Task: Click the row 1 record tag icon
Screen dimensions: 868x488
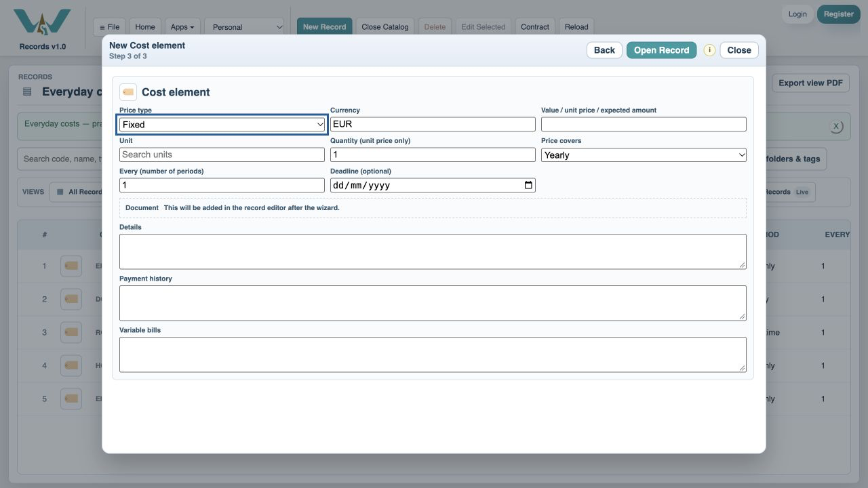Action: click(71, 266)
